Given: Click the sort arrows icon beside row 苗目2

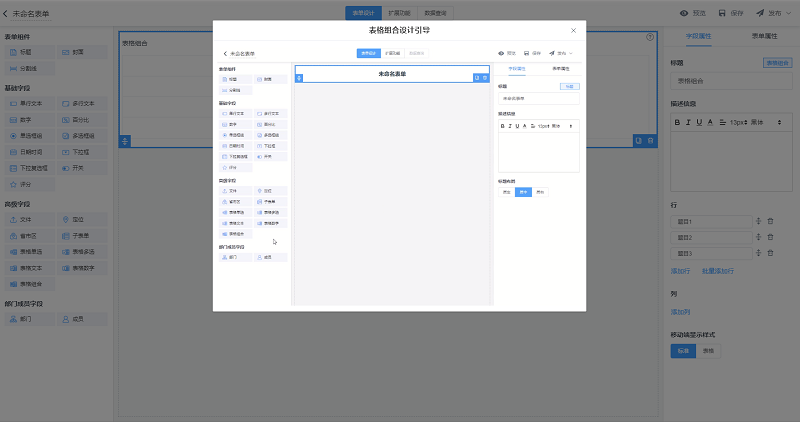Looking at the screenshot, I should coord(759,237).
